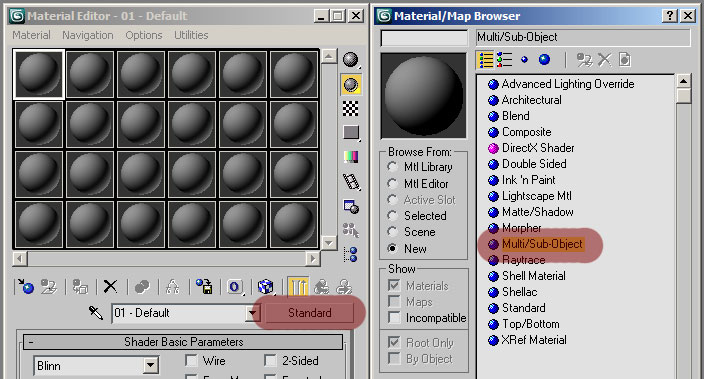Viewport: 704px width, 379px height.
Task: Open the Navigation menu
Action: click(x=88, y=35)
